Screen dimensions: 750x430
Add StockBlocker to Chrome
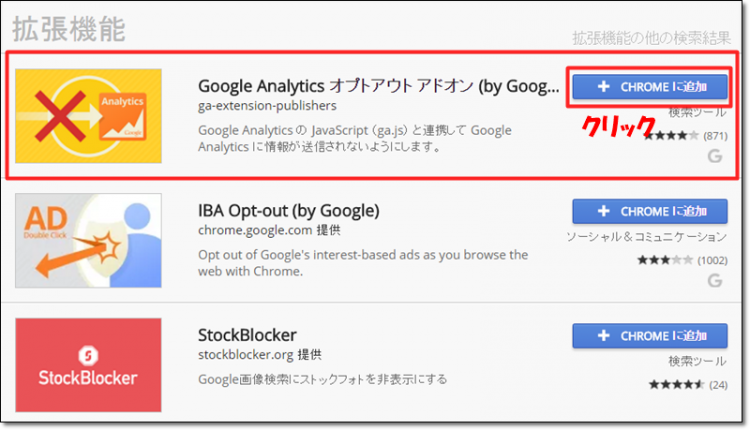(650, 336)
